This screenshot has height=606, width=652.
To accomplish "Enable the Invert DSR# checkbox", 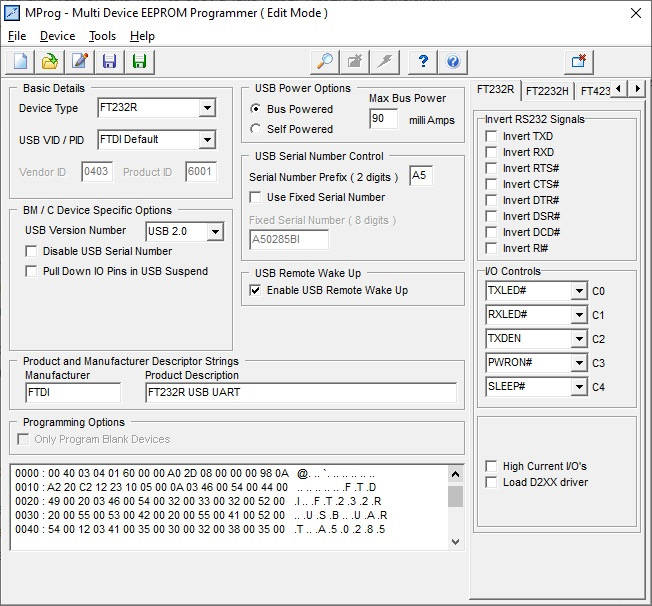I will click(491, 216).
